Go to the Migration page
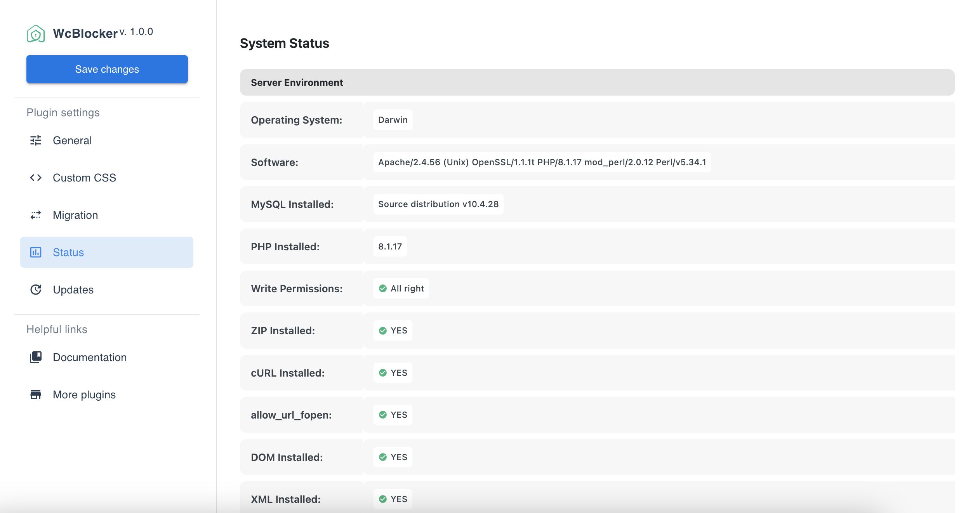 pos(75,215)
